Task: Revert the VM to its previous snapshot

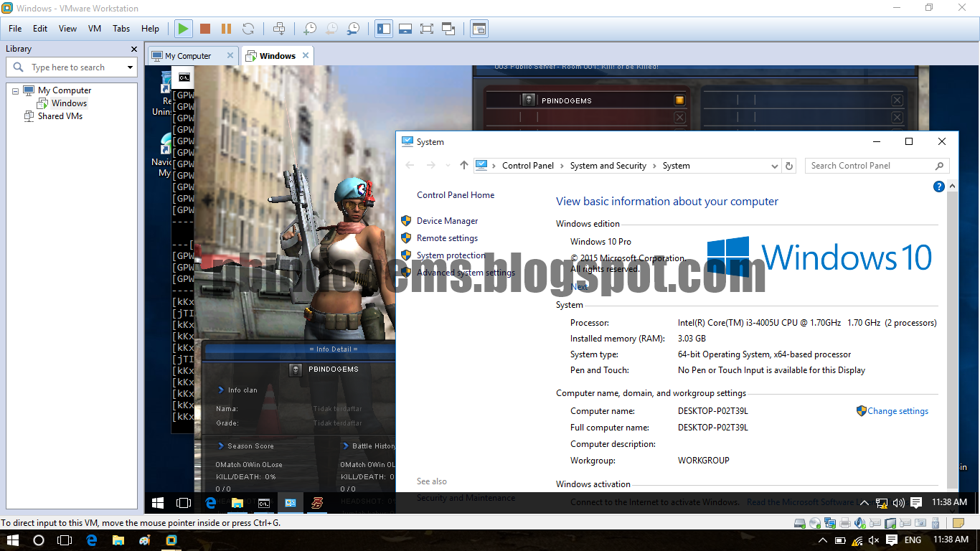Action: [x=331, y=29]
